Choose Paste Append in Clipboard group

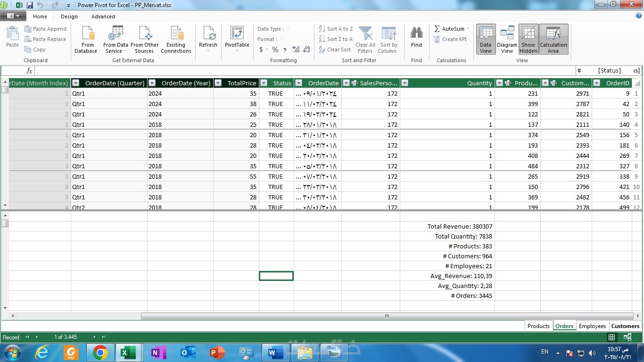coord(45,29)
